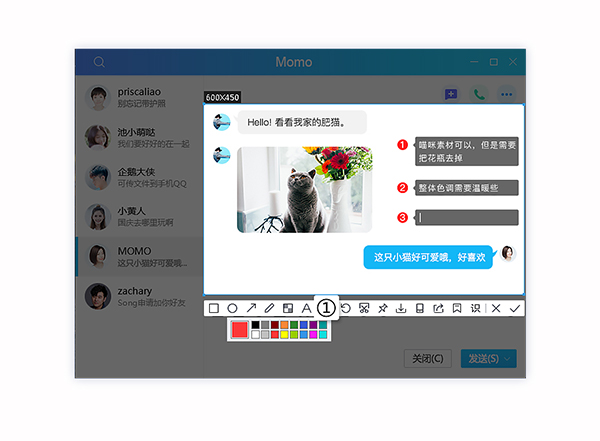The height and width of the screenshot is (441, 600).
Task: Select the pencil freehand tool
Action: click(269, 308)
